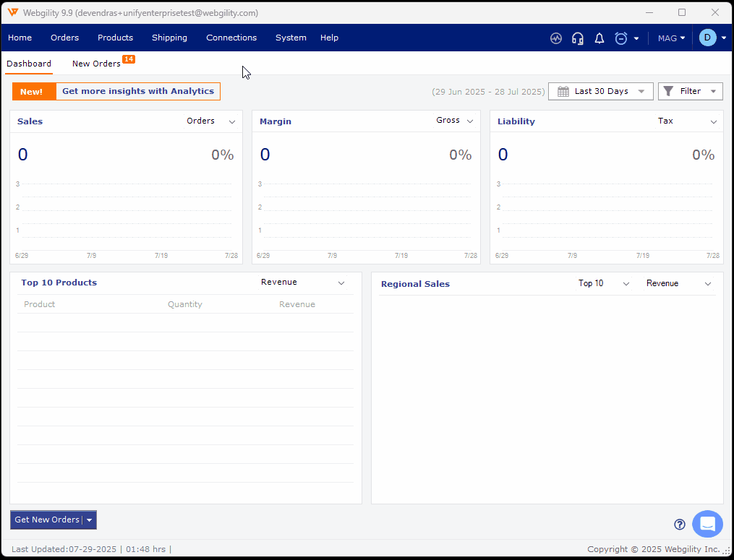
Task: Click the Last 30 Days date range selector
Action: pos(600,91)
